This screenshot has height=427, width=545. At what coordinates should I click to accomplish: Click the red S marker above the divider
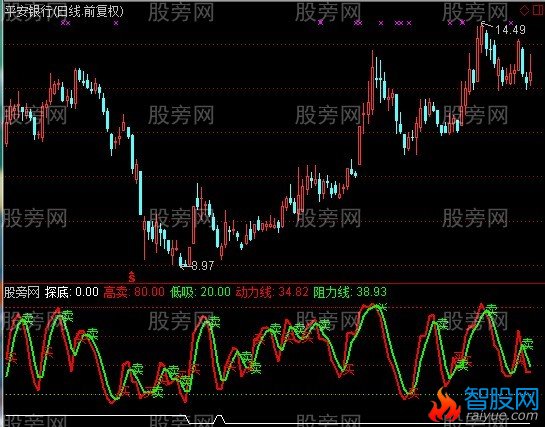click(x=131, y=277)
